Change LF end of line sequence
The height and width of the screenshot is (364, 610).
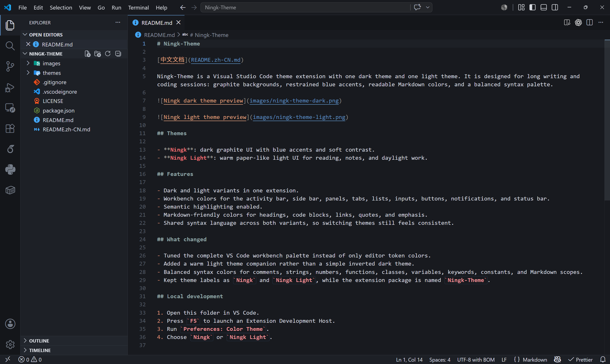[x=504, y=359]
